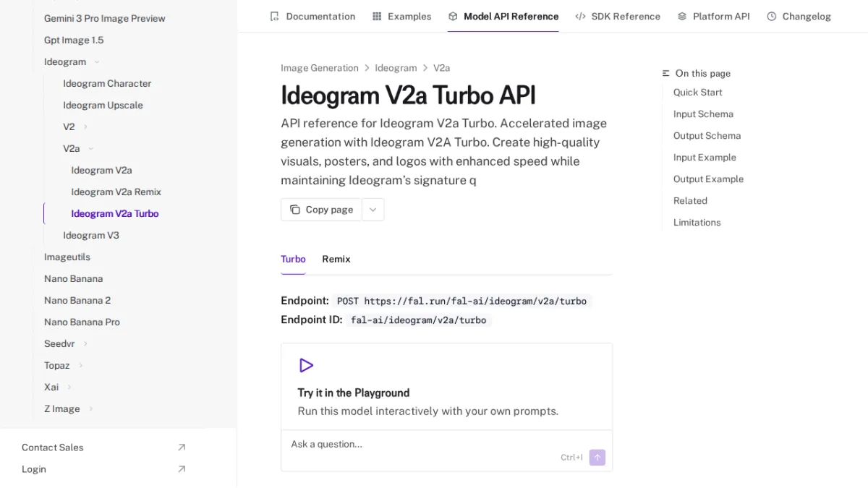The image size is (868, 488).
Task: Jump to Limitations section
Action: (x=697, y=223)
